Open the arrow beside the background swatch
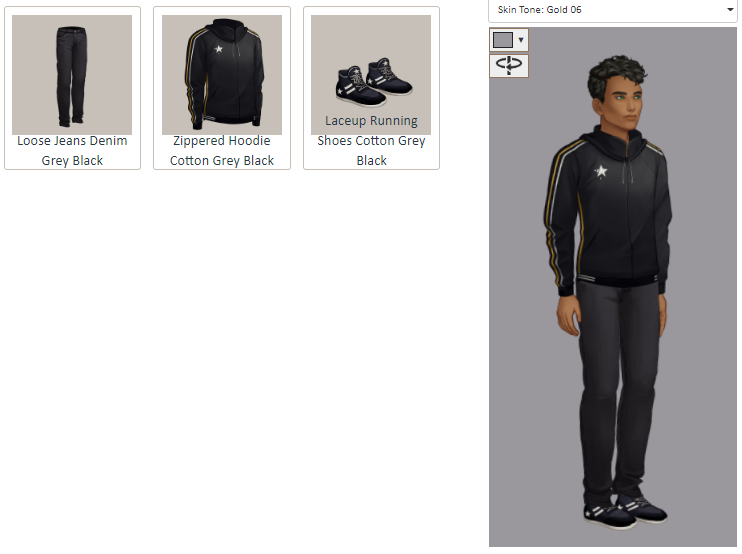The width and height of the screenshot is (742, 554). pos(521,40)
